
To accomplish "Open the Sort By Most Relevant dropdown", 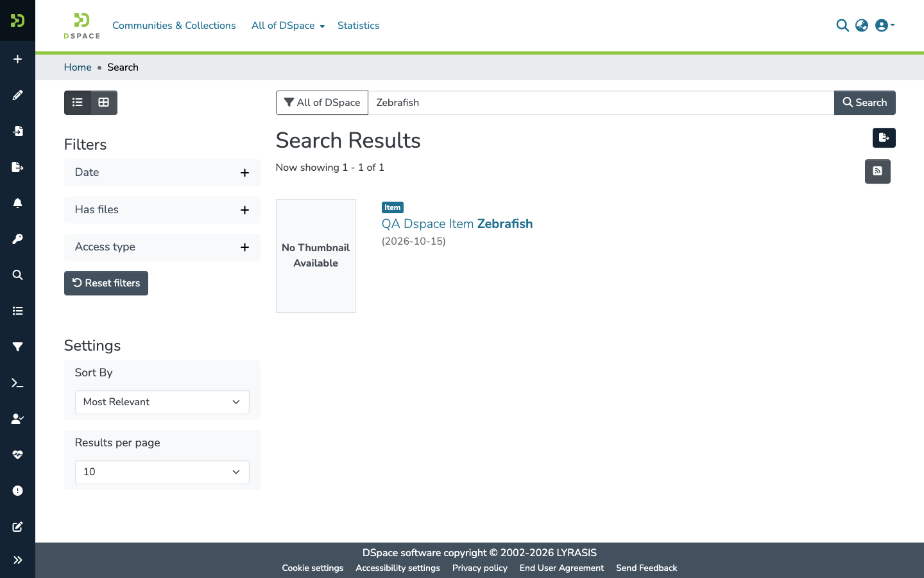I will coord(162,402).
